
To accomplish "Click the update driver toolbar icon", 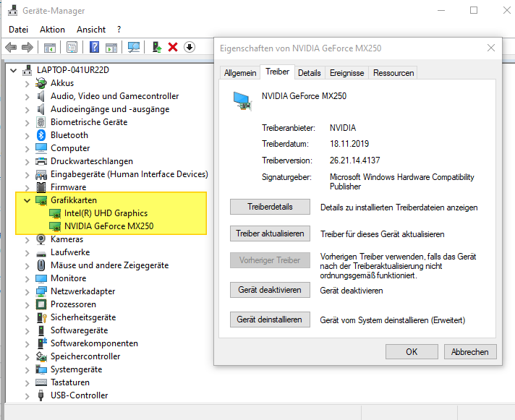I will tap(157, 47).
